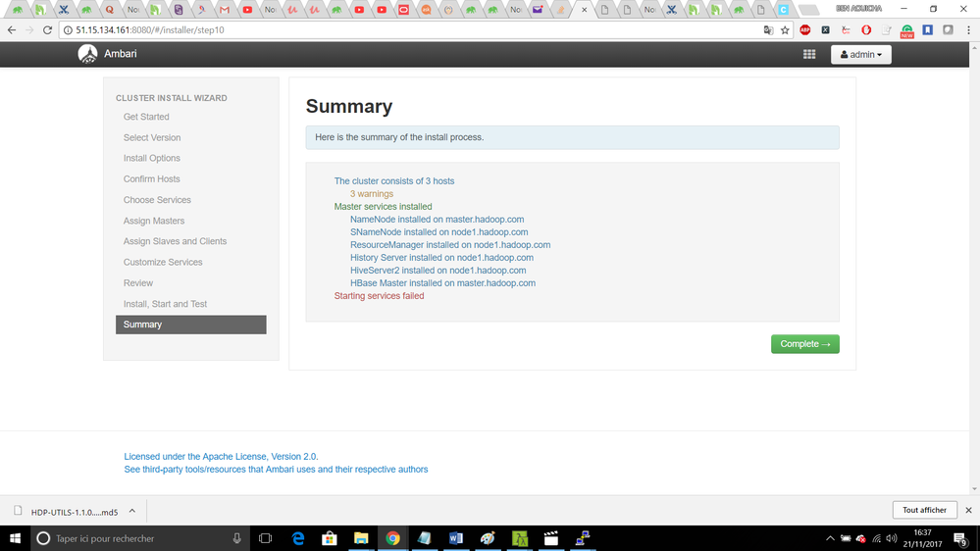Click the browser address bar URL
980x551 pixels.
tap(150, 30)
